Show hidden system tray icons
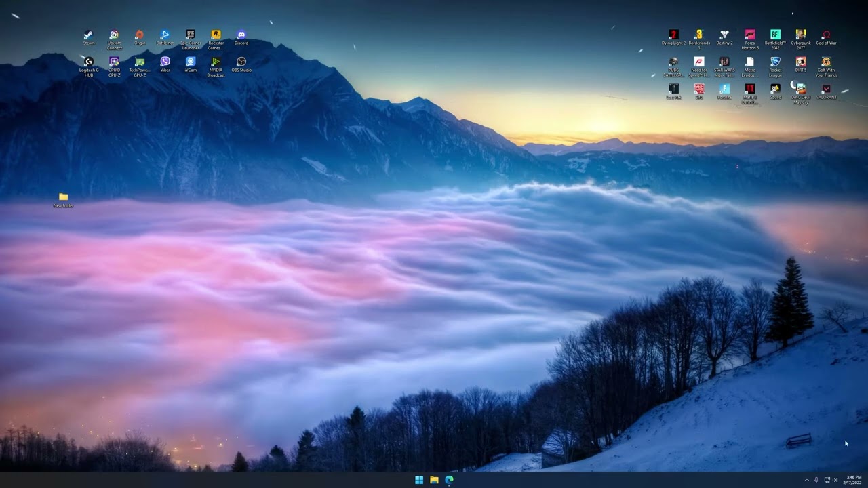 tap(806, 480)
